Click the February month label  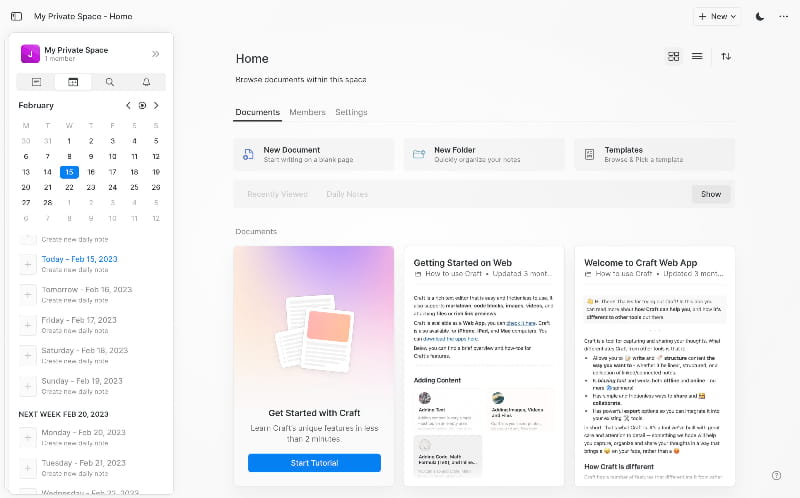pos(36,105)
